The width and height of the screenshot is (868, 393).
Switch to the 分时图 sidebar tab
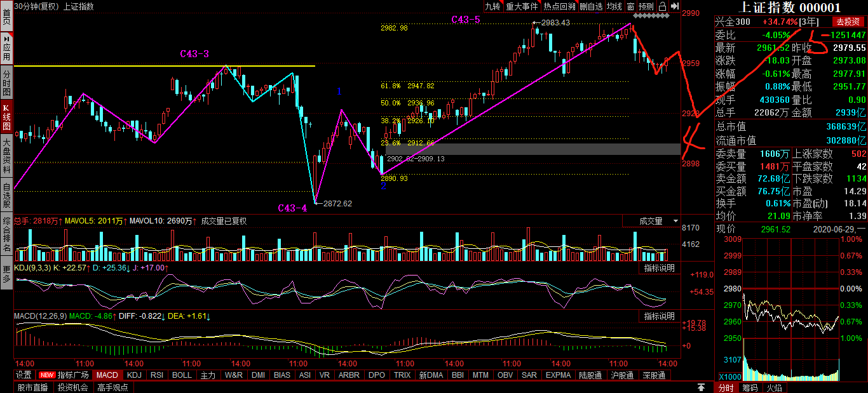click(x=6, y=83)
